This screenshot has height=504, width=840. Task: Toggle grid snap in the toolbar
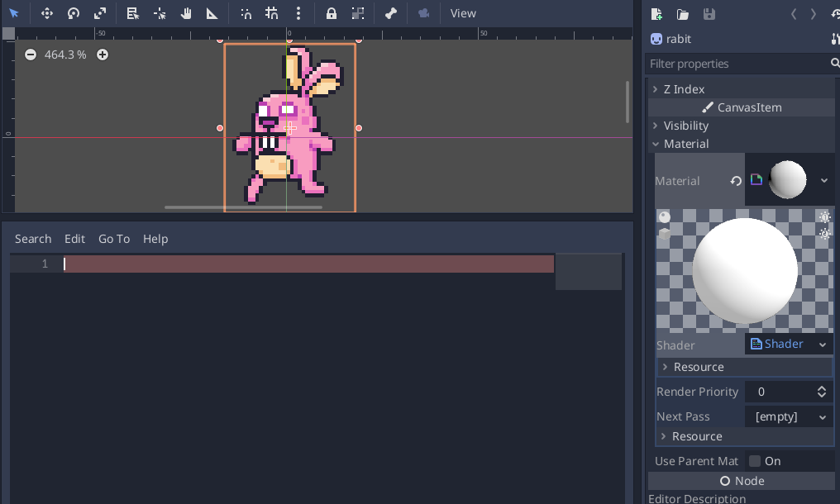pyautogui.click(x=272, y=13)
